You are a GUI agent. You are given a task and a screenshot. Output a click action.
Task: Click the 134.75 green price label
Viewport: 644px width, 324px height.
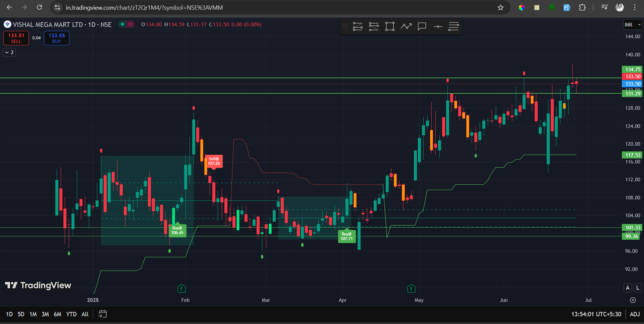coord(632,70)
